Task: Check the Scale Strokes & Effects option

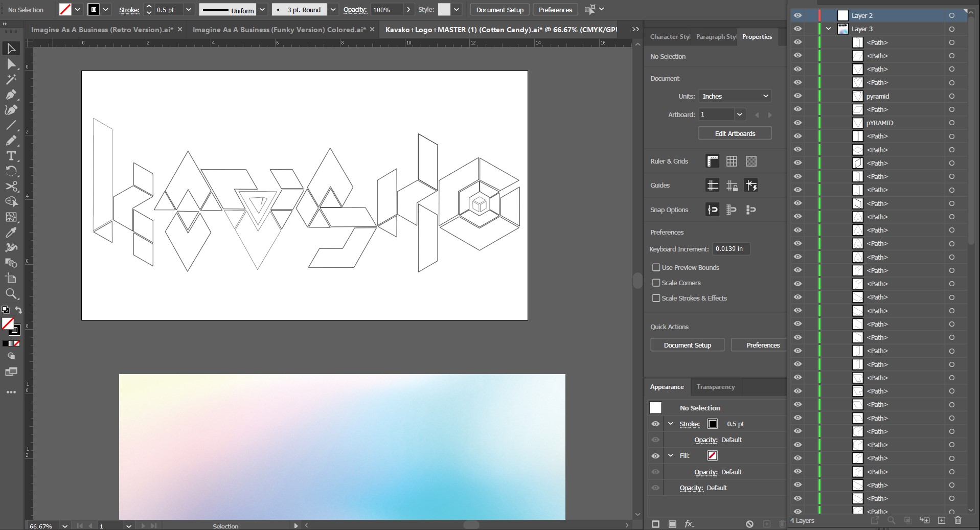Action: (656, 298)
